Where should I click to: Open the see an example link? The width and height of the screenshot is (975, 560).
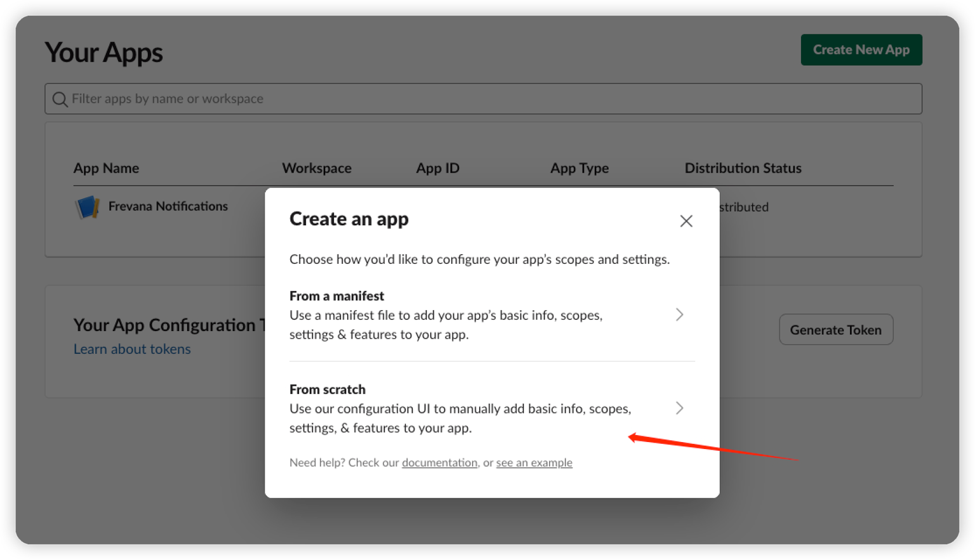pos(534,463)
